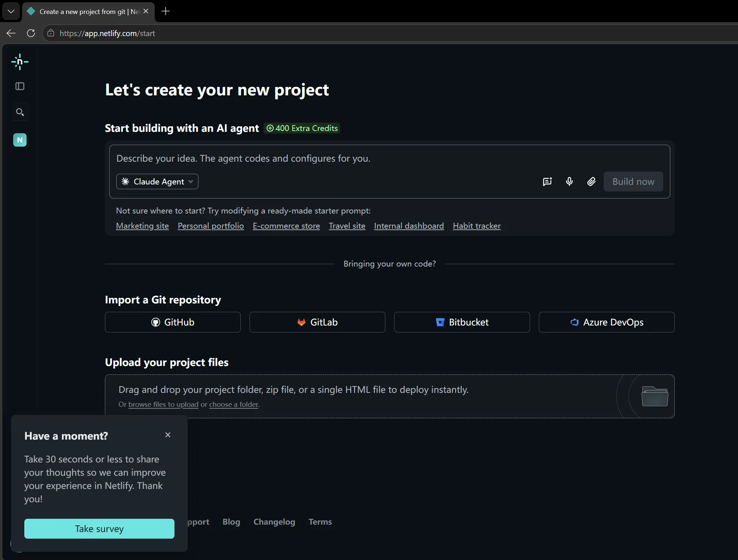Click the folder upload icon
The image size is (738, 560).
coord(655,396)
